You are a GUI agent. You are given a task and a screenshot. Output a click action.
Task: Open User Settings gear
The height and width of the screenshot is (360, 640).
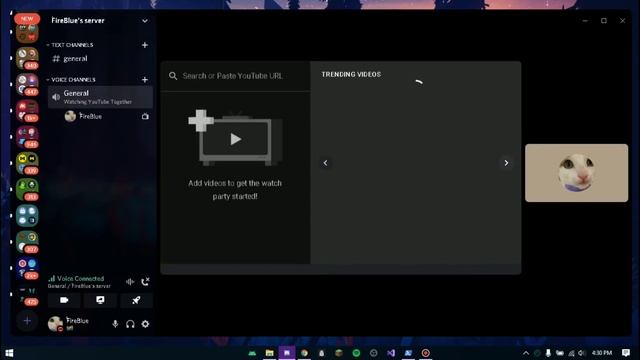(x=145, y=324)
